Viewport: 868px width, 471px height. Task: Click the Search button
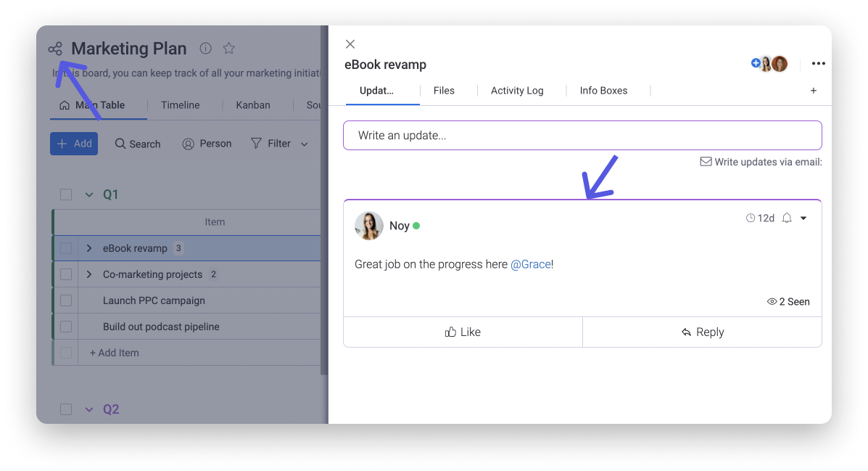(138, 144)
